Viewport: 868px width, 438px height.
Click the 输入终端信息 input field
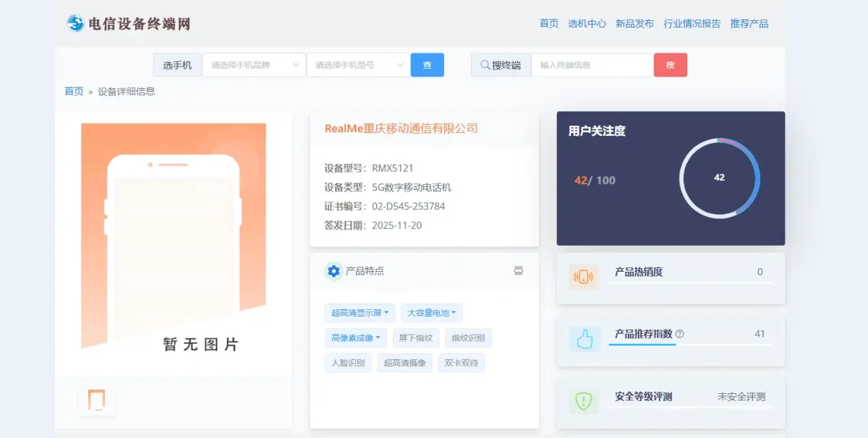[591, 64]
